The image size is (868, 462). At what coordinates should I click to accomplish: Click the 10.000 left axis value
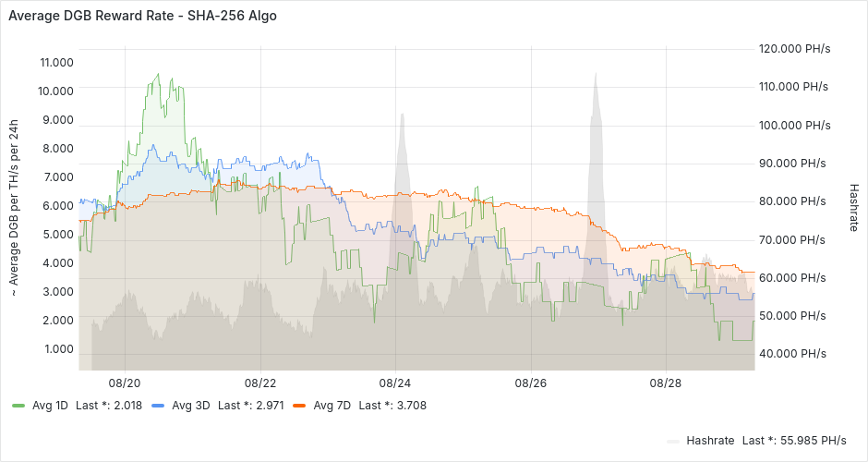(x=55, y=91)
